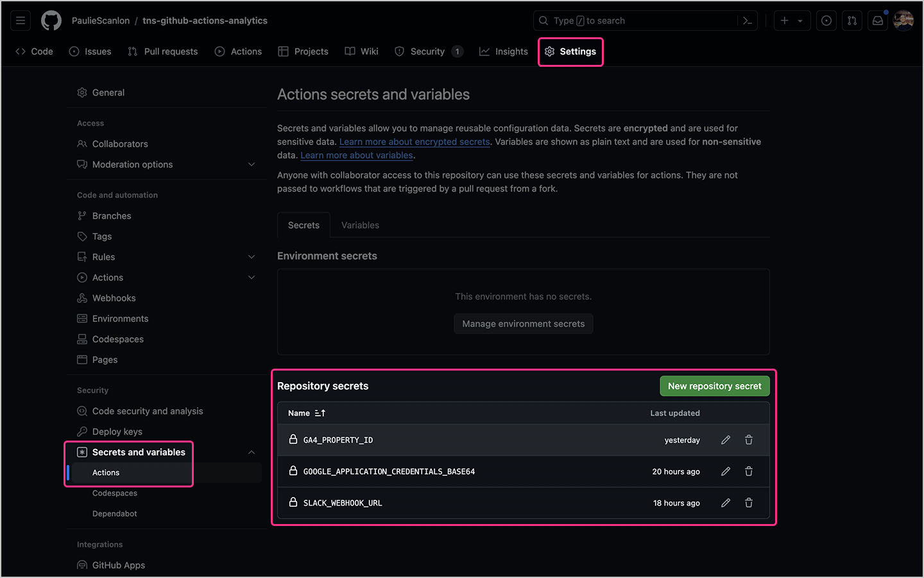Open the global navigation hamburger menu

click(20, 20)
